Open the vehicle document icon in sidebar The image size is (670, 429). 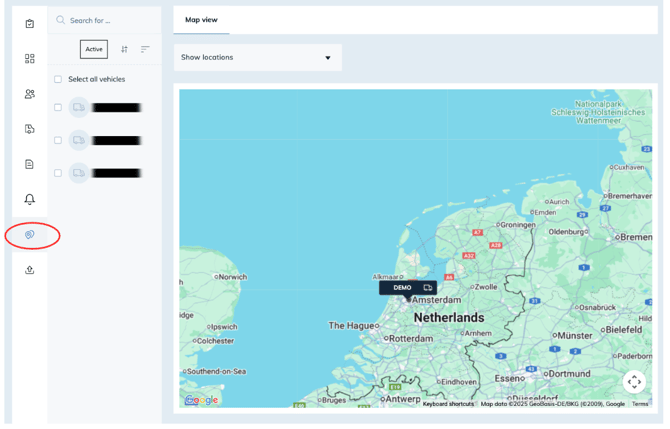tap(29, 129)
